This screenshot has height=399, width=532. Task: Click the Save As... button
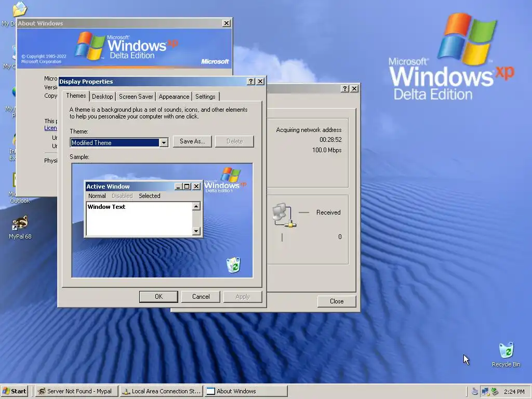click(192, 141)
